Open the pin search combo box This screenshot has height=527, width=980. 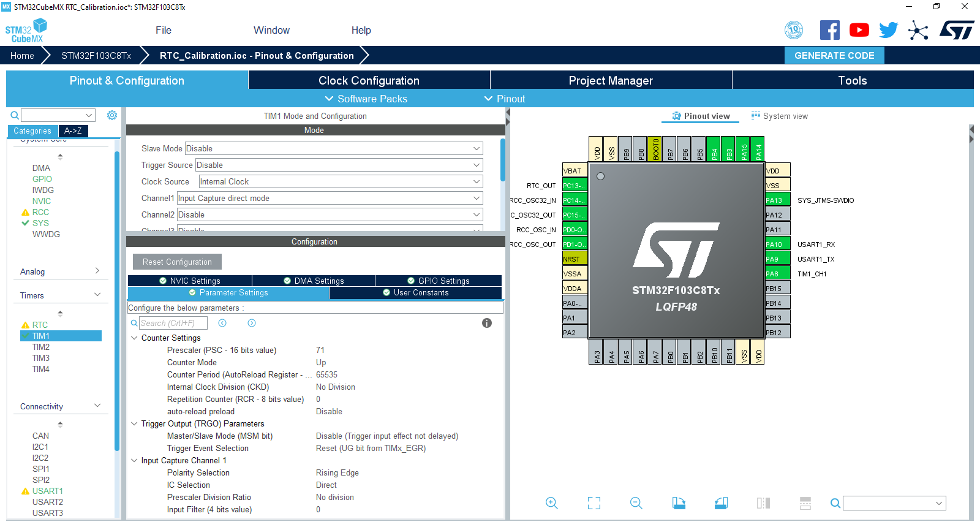coord(894,503)
